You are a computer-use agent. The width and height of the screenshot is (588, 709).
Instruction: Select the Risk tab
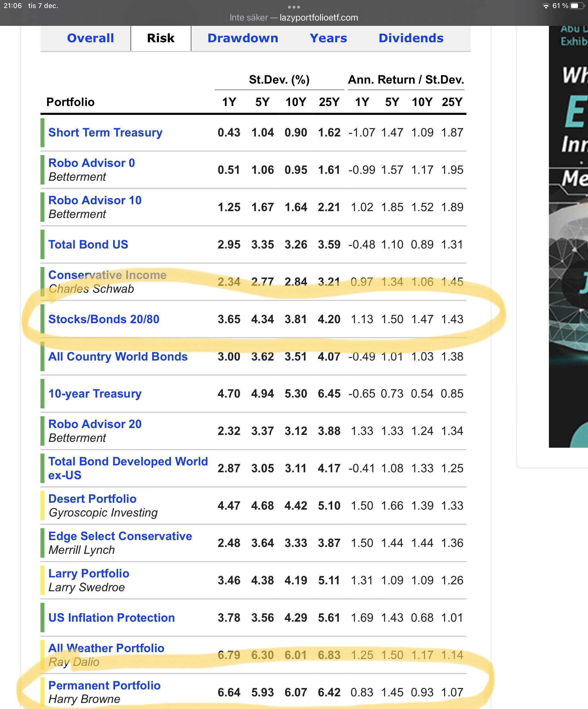click(160, 38)
